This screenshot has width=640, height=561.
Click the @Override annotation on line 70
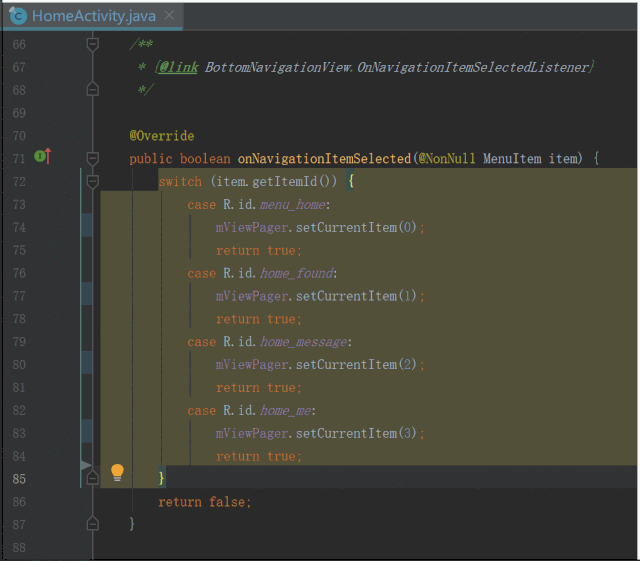pos(161,135)
